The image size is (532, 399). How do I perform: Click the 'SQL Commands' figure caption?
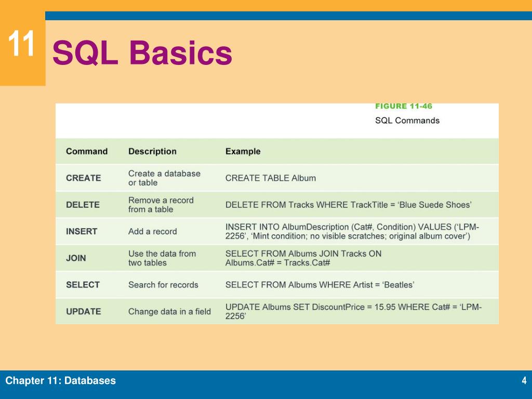click(x=407, y=121)
